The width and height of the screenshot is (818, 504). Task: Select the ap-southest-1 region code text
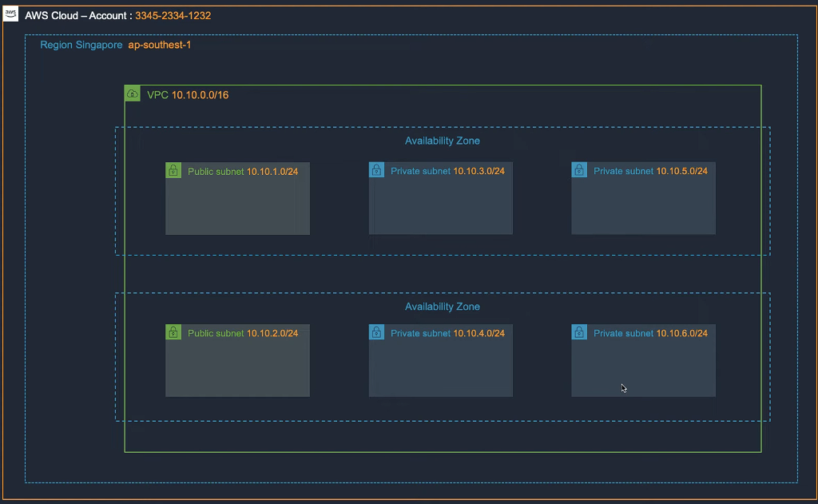point(159,46)
